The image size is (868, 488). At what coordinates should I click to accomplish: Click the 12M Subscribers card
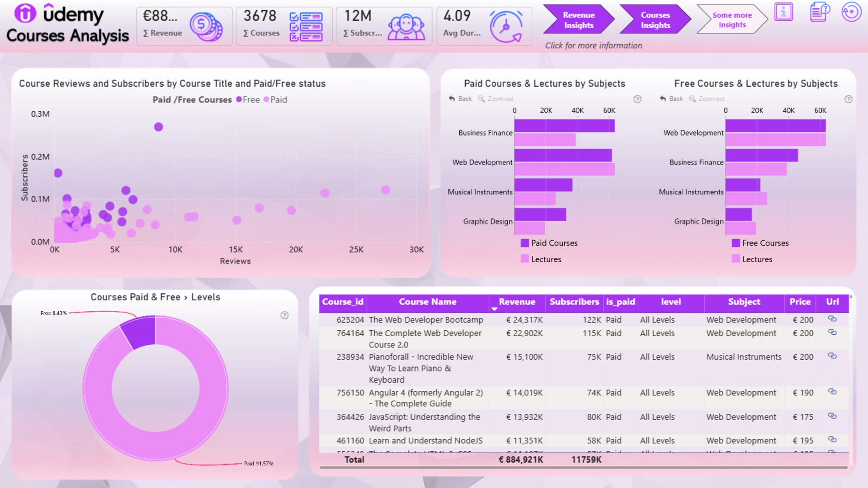click(384, 26)
